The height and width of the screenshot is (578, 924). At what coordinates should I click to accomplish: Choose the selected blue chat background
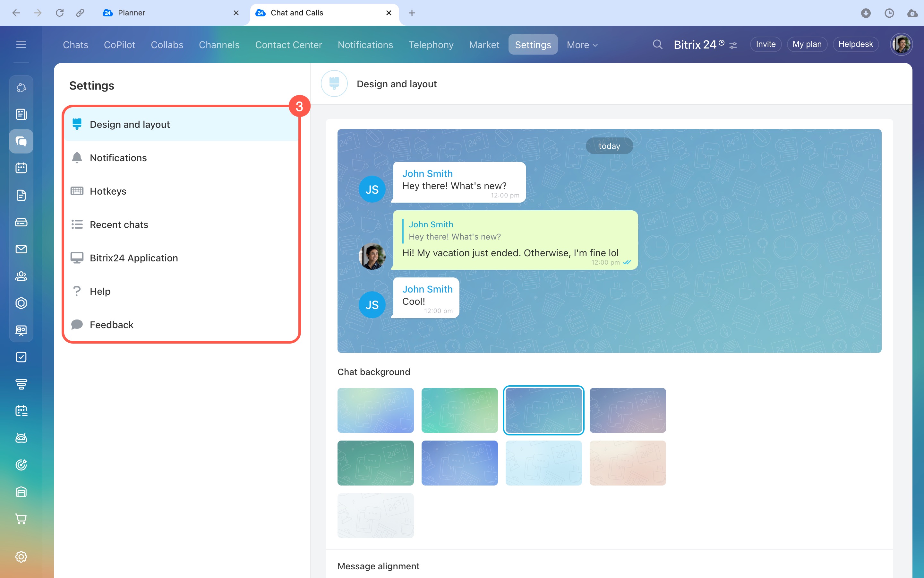(544, 411)
